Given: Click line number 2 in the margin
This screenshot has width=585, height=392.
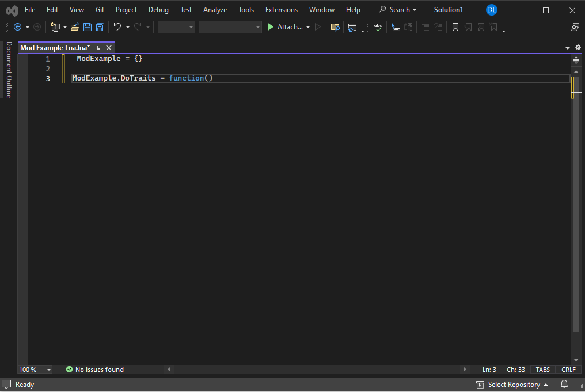Looking at the screenshot, I should click(48, 68).
